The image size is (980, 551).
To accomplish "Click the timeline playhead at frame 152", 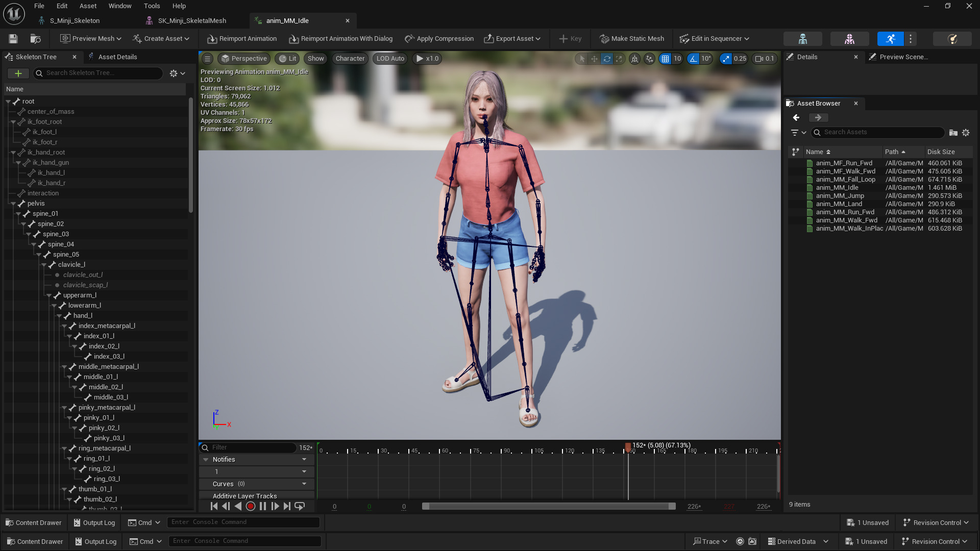I will 628,448.
